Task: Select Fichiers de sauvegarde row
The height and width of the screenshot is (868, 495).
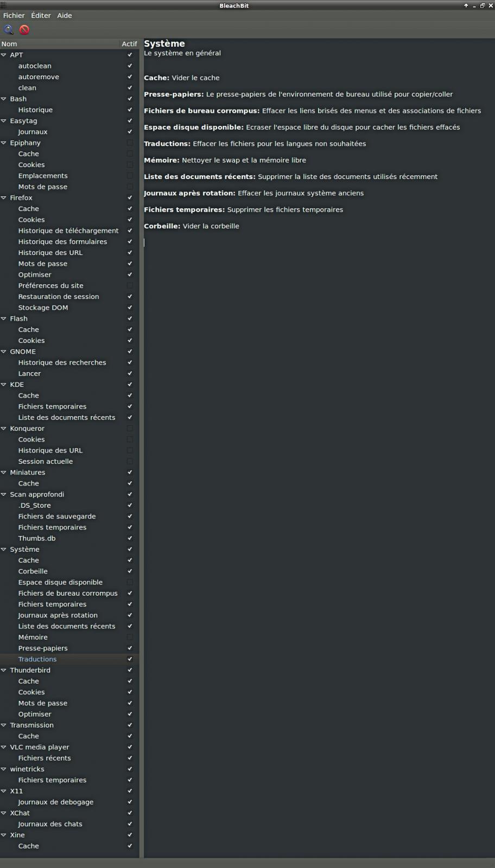Action: point(69,516)
